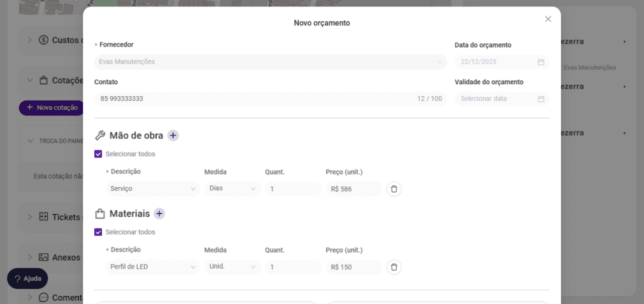Change the Dias measure dropdown

pos(232,188)
